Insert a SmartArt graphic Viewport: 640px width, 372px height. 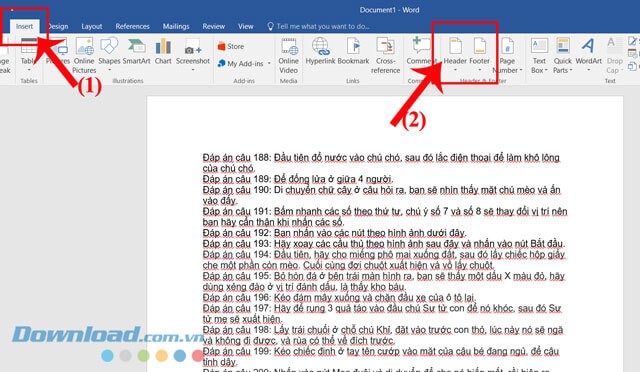click(136, 51)
